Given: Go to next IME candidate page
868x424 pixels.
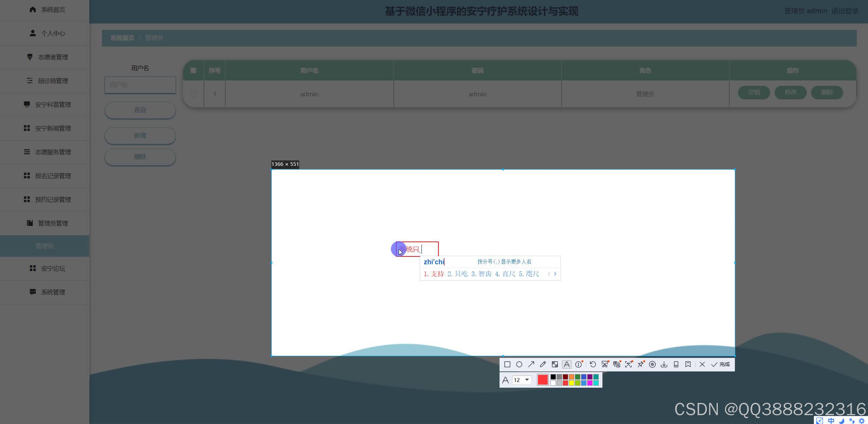Looking at the screenshot, I should click(555, 274).
